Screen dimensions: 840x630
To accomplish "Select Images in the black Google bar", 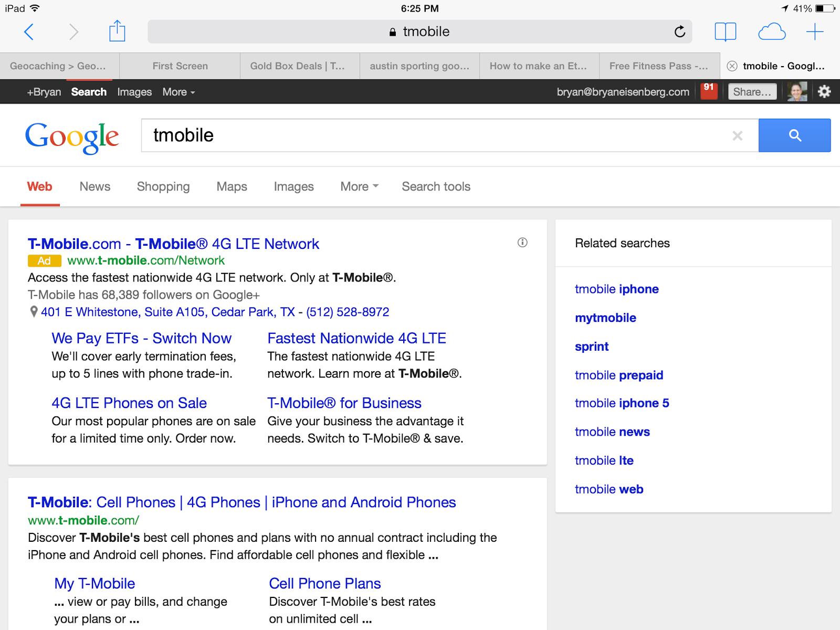I will coord(134,92).
